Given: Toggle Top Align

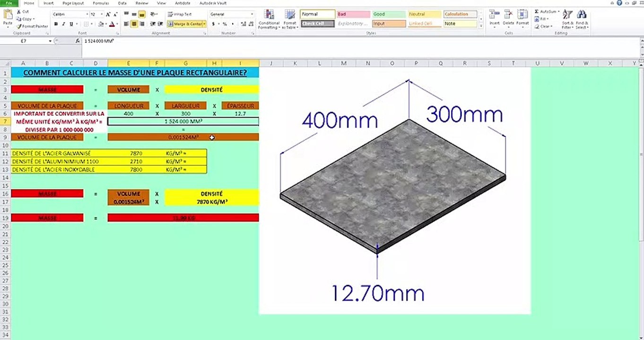Looking at the screenshot, I should click(x=127, y=15).
